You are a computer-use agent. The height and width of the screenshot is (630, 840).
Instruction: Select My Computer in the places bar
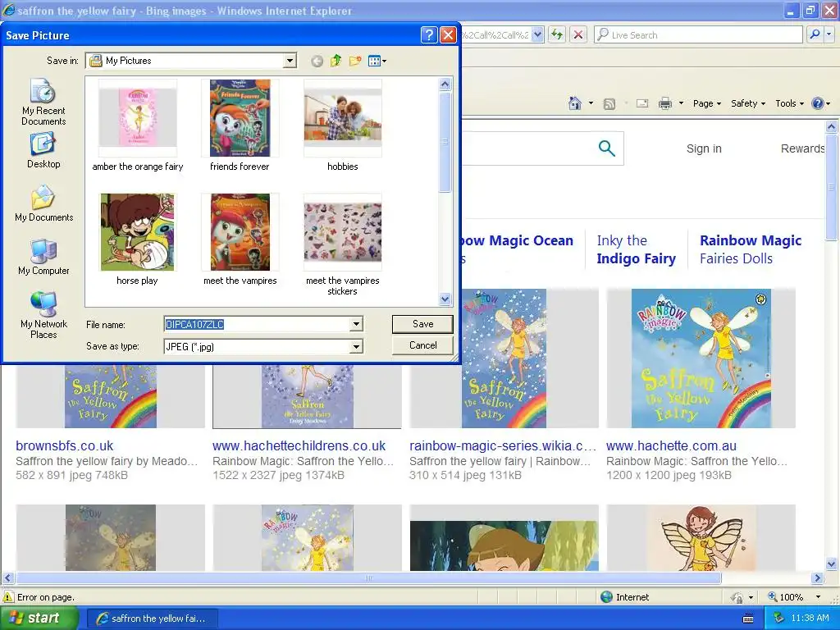tap(43, 257)
